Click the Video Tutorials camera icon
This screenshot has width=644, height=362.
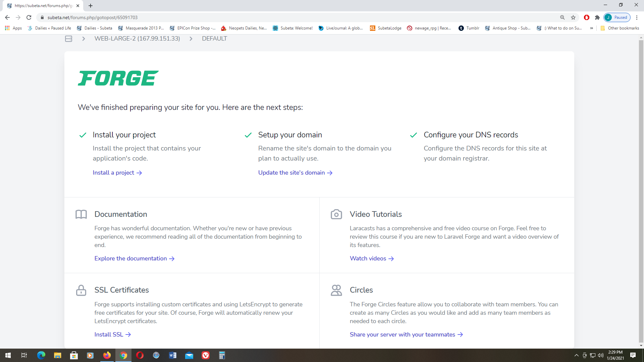pos(336,214)
